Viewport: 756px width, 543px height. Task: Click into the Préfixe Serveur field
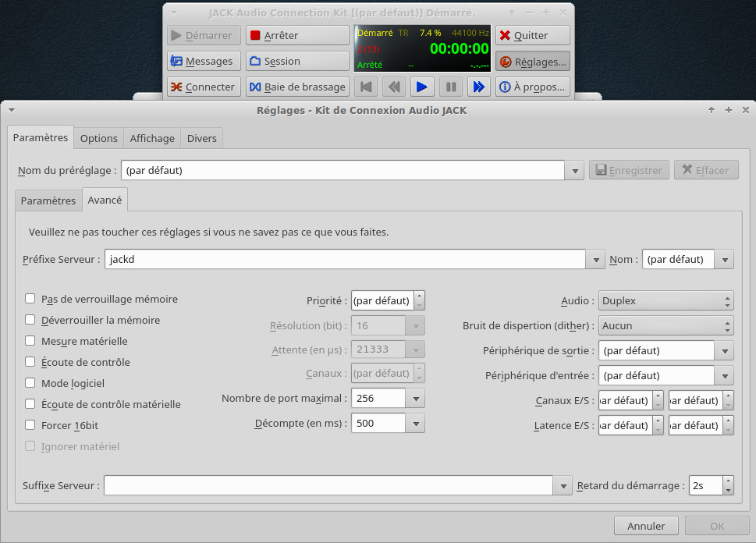tap(345, 259)
